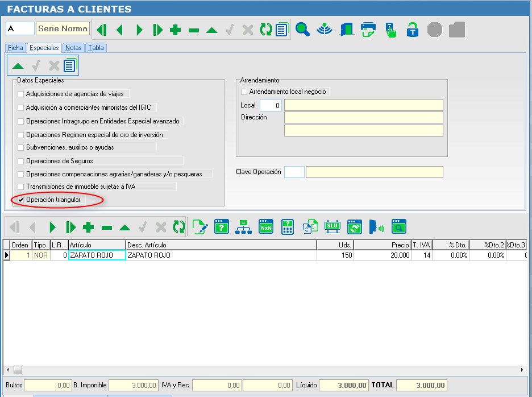
Task: Select the Precio cell showing 20,000
Action: pyautogui.click(x=383, y=255)
